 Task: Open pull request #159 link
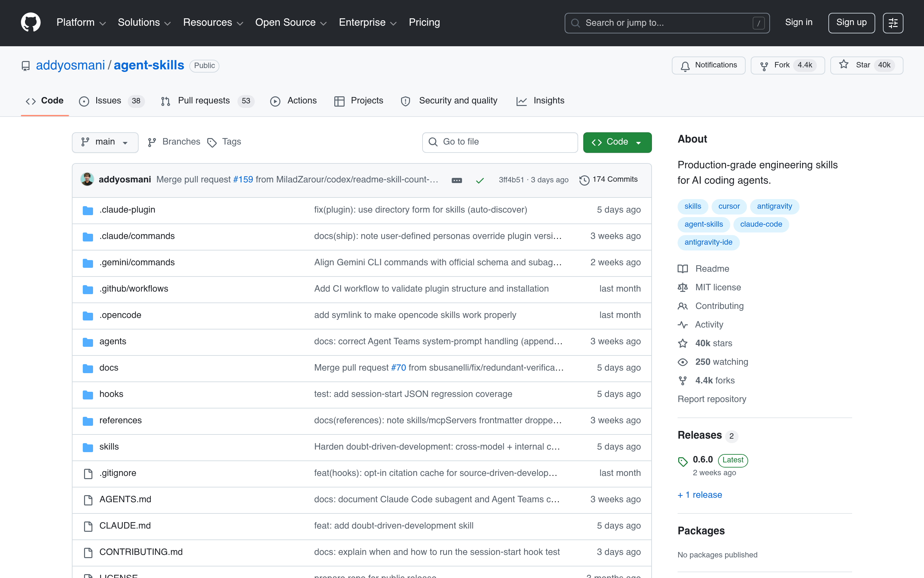click(243, 180)
